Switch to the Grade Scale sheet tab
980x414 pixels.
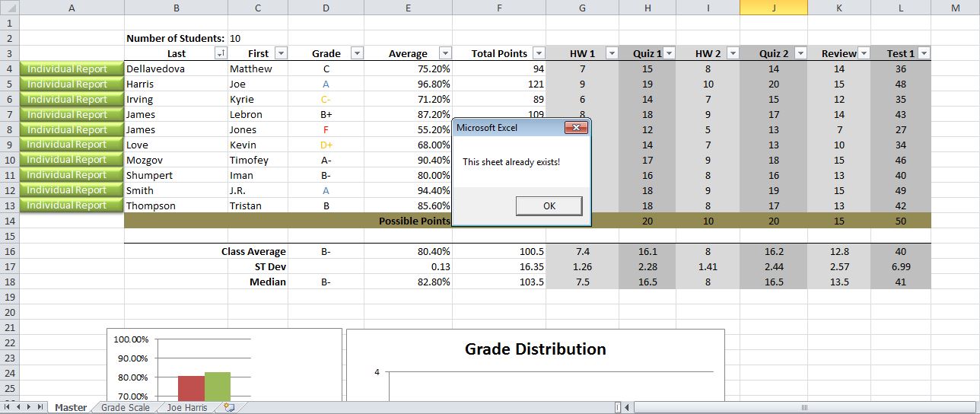126,407
